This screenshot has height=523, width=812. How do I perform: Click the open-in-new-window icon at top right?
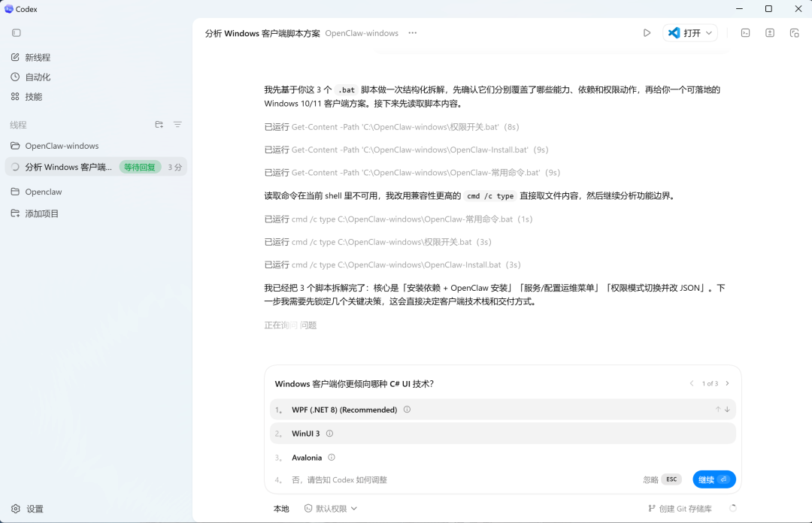(795, 33)
